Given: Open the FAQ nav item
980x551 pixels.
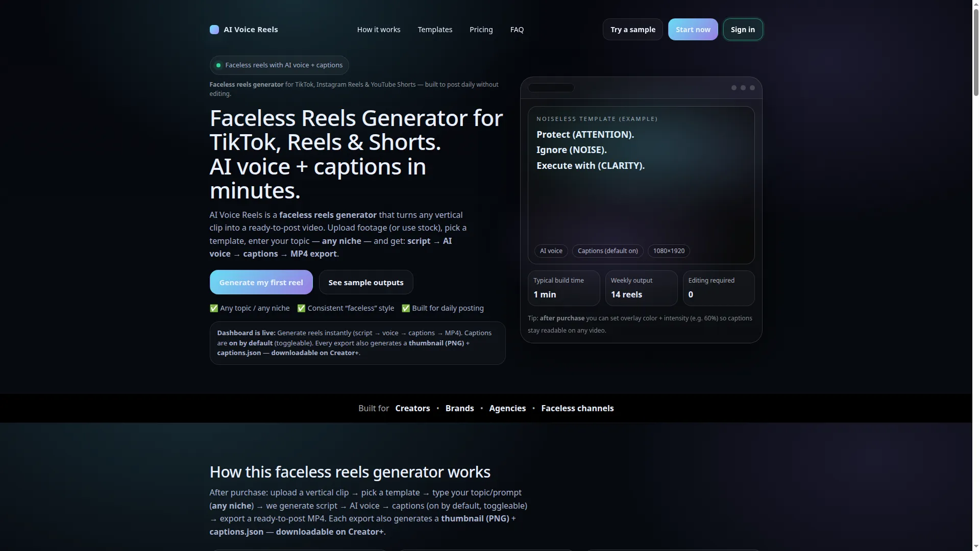Looking at the screenshot, I should pos(517,30).
